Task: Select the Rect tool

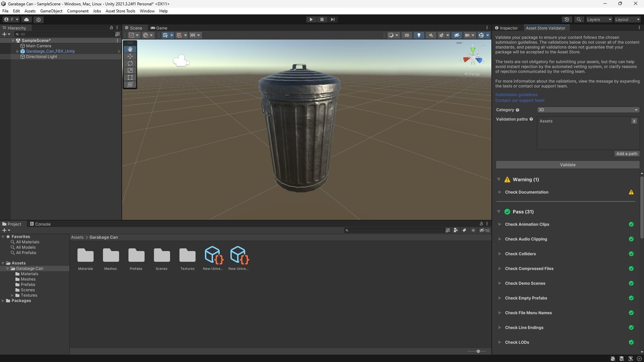Action: point(130,77)
